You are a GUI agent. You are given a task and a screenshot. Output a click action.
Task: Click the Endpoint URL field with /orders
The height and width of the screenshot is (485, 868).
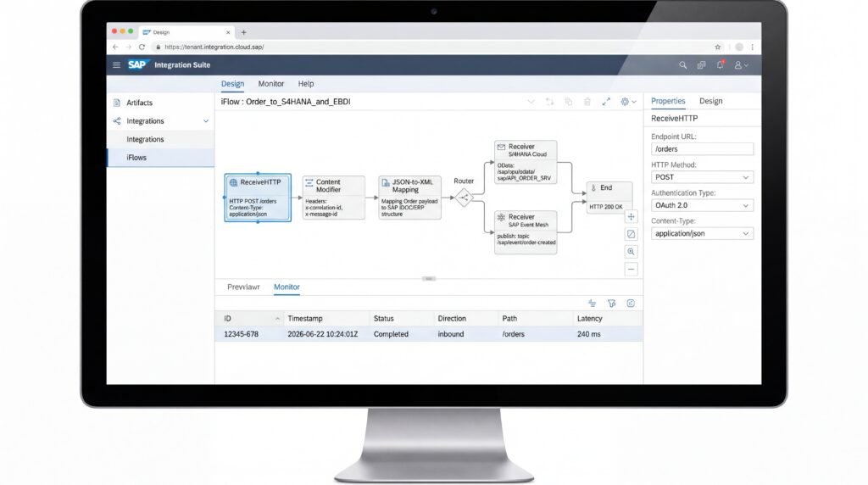pyautogui.click(x=702, y=149)
